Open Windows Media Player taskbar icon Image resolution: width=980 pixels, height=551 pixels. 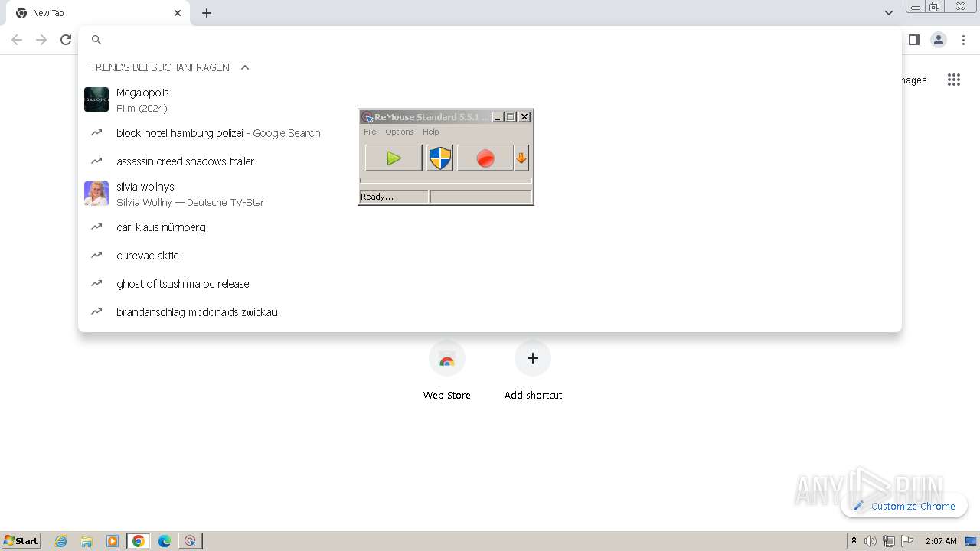(113, 541)
